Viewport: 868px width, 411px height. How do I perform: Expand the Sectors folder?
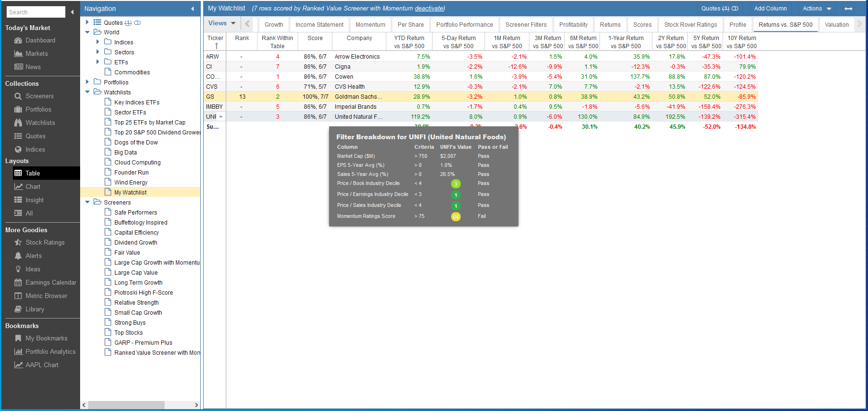[98, 52]
